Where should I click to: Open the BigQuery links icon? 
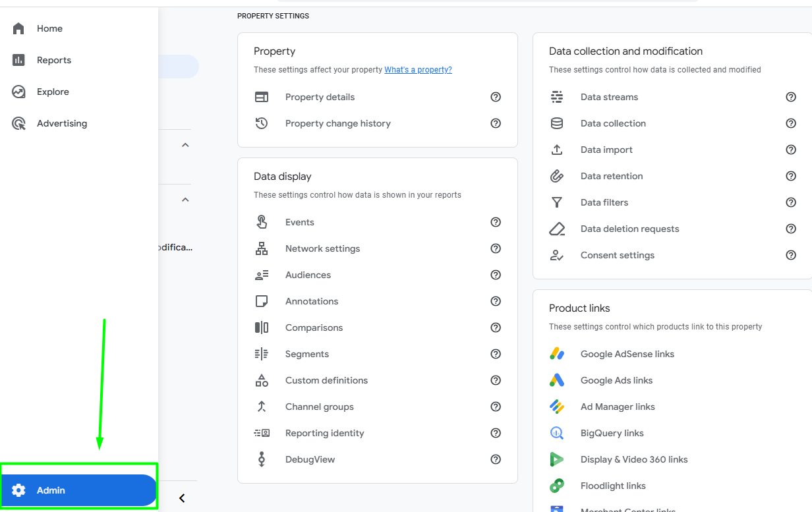coord(557,433)
